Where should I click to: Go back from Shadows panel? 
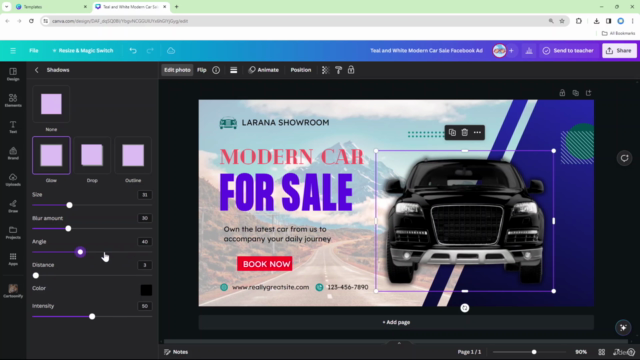pos(36,70)
